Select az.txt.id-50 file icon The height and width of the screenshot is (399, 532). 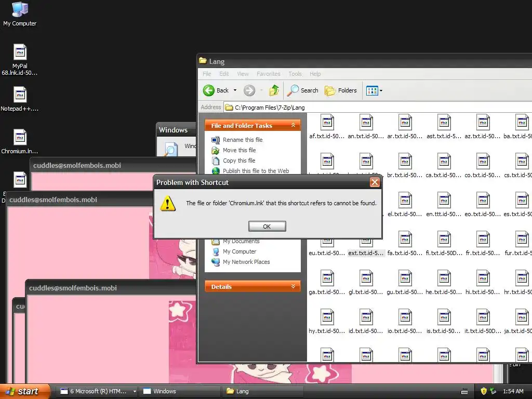point(483,123)
